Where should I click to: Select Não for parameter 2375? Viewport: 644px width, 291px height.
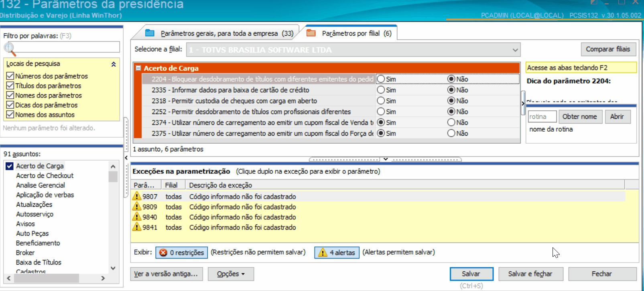pyautogui.click(x=451, y=133)
